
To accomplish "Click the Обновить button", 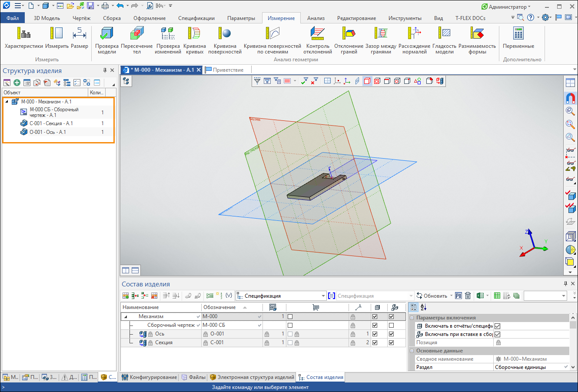I will pyautogui.click(x=432, y=296).
